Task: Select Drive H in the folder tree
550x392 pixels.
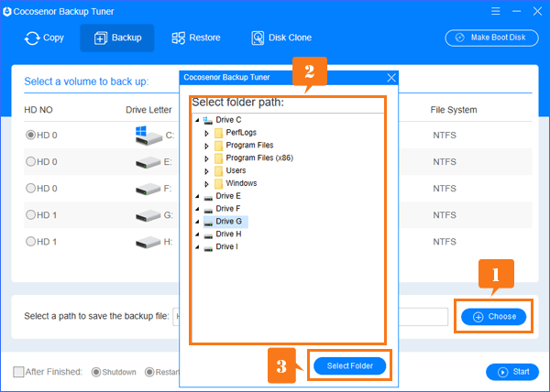Action: [x=228, y=234]
